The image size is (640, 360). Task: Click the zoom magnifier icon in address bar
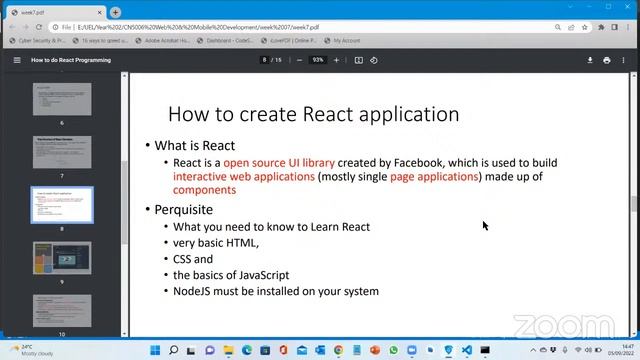pyautogui.click(x=558, y=27)
